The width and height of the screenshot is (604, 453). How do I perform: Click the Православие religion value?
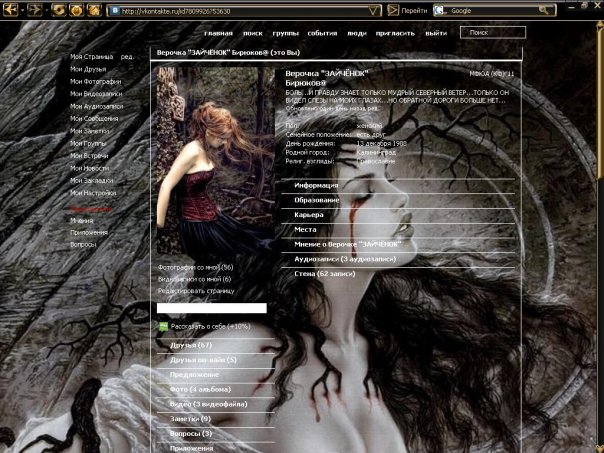(x=376, y=161)
